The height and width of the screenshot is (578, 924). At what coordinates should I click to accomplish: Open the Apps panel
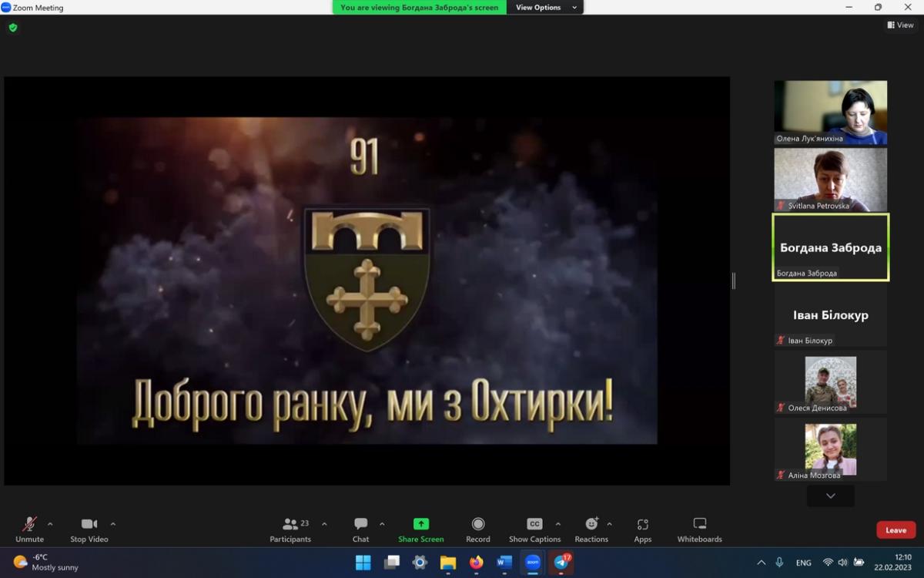pyautogui.click(x=642, y=524)
